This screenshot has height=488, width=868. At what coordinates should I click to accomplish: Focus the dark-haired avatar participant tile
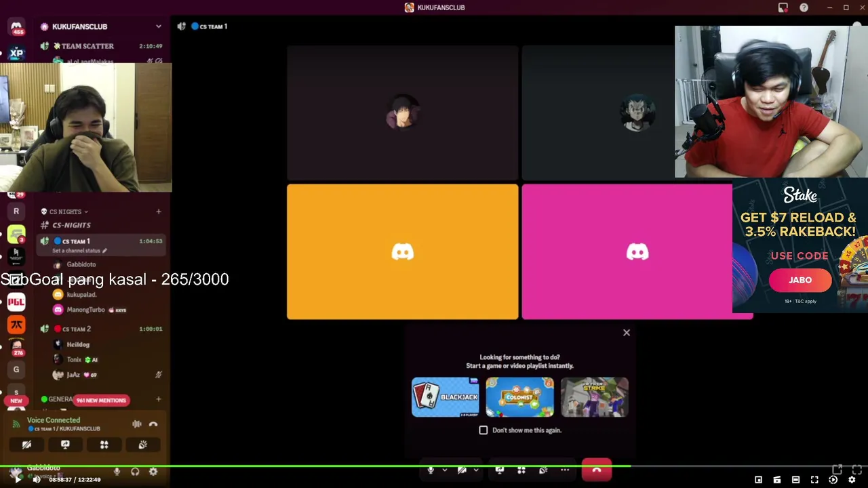(x=403, y=113)
